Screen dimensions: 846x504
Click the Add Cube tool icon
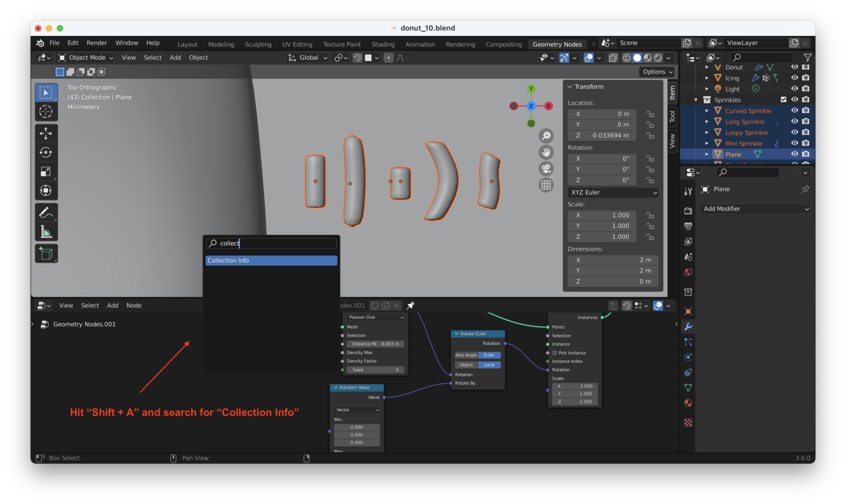46,253
